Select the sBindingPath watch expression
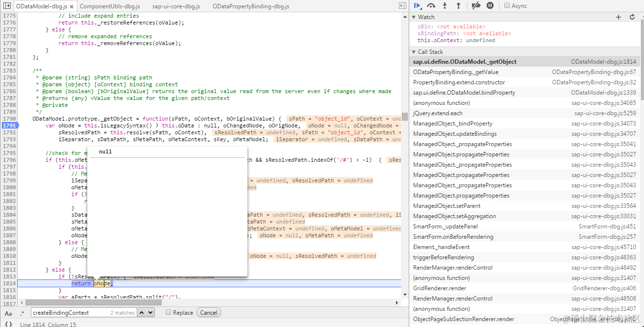The width and height of the screenshot is (644, 327). 464,33
